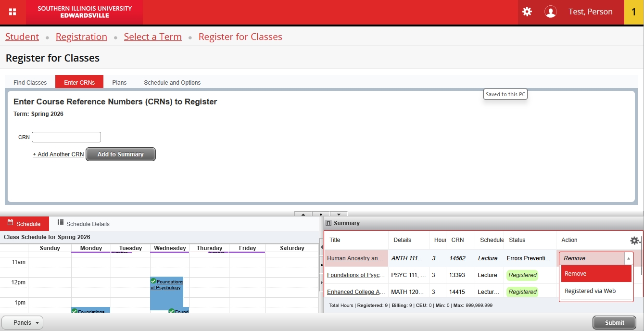This screenshot has height=331, width=644.
Task: Switch to the Find Classes tab
Action: [x=30, y=82]
